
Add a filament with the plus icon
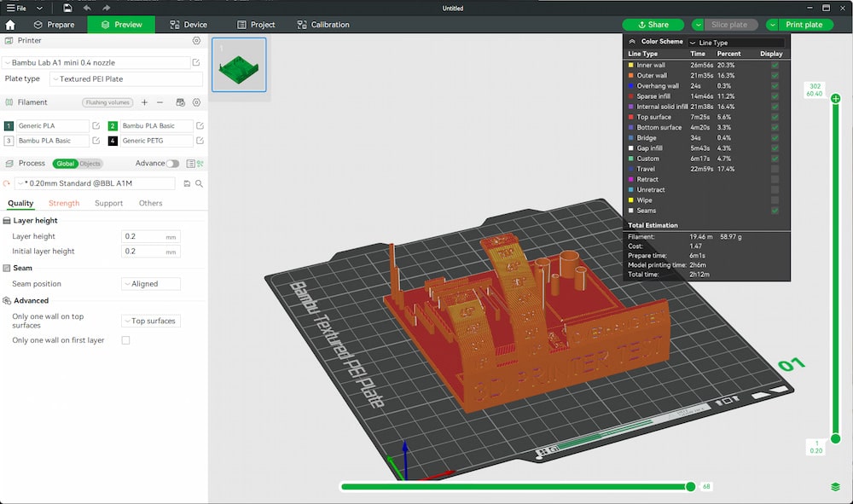tap(144, 102)
